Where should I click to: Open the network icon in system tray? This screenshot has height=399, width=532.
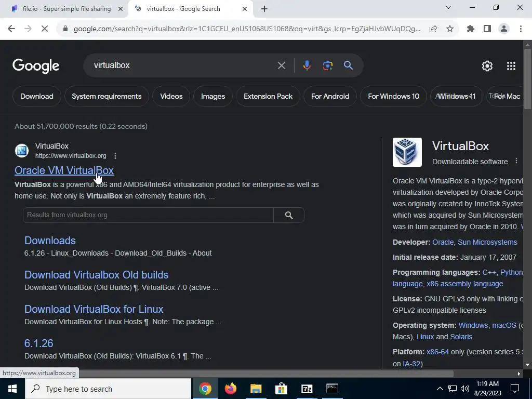(x=453, y=389)
